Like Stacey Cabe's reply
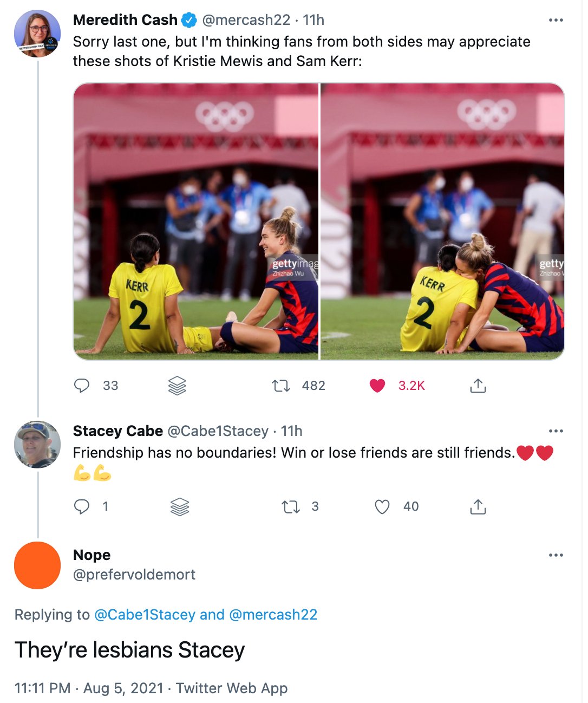The image size is (588, 703). [382, 506]
